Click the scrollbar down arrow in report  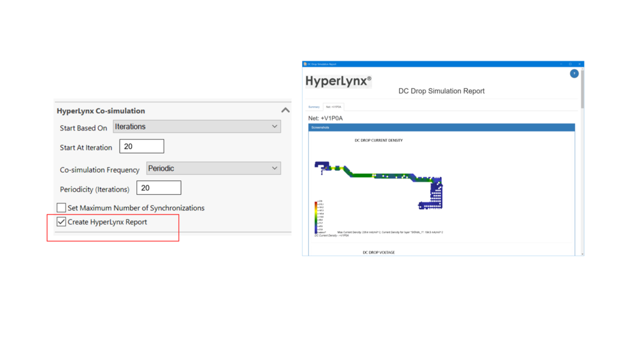click(582, 253)
